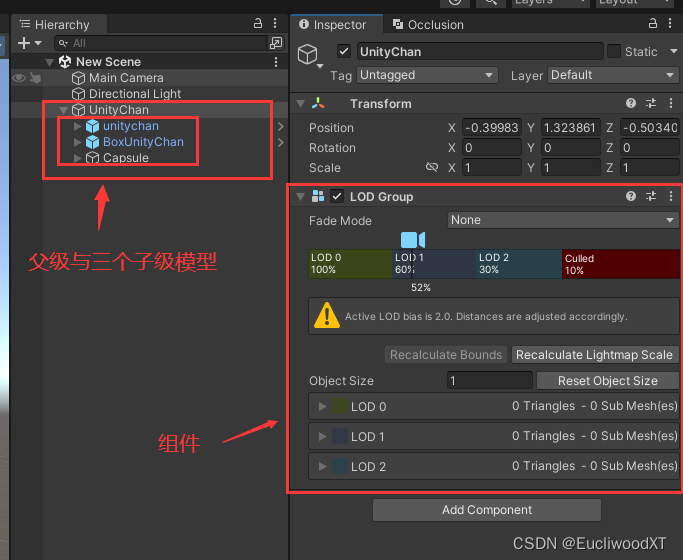Open Inspector panel options menu

click(670, 23)
